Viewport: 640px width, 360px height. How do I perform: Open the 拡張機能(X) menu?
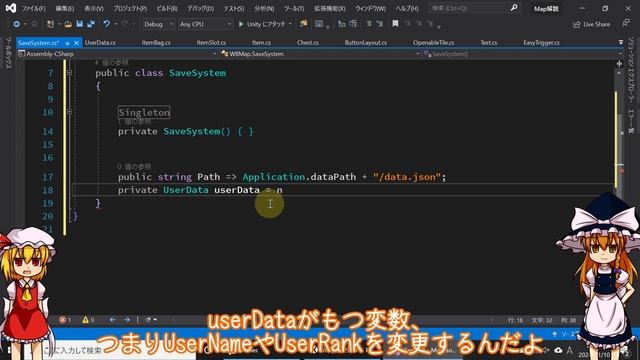330,8
